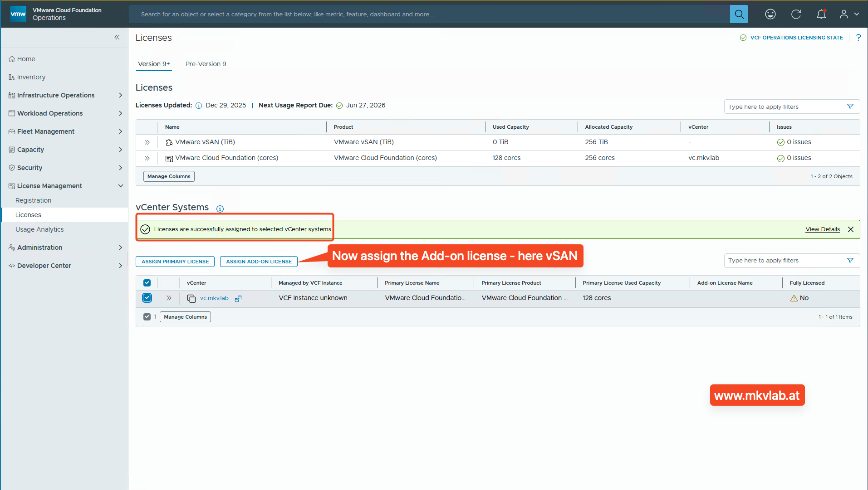Uncheck the vc.mkv.lab row checkbox
Image resolution: width=868 pixels, height=490 pixels.
click(x=147, y=298)
